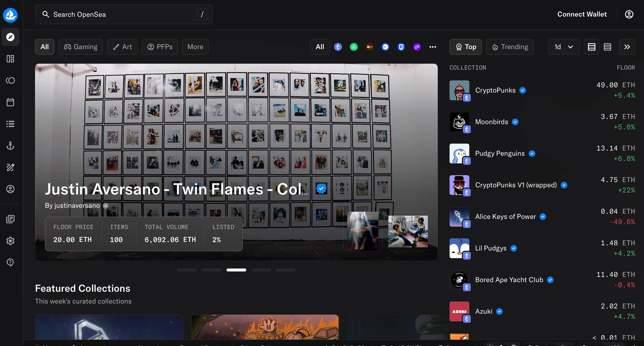Open the account profile icon top right
Viewport: 644px width, 346px height.
coord(629,14)
